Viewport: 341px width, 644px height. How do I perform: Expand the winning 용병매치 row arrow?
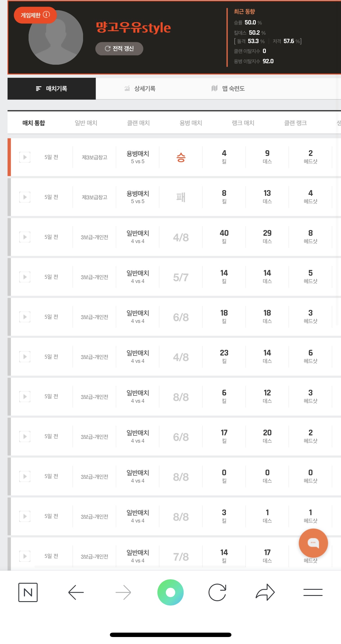(25, 157)
